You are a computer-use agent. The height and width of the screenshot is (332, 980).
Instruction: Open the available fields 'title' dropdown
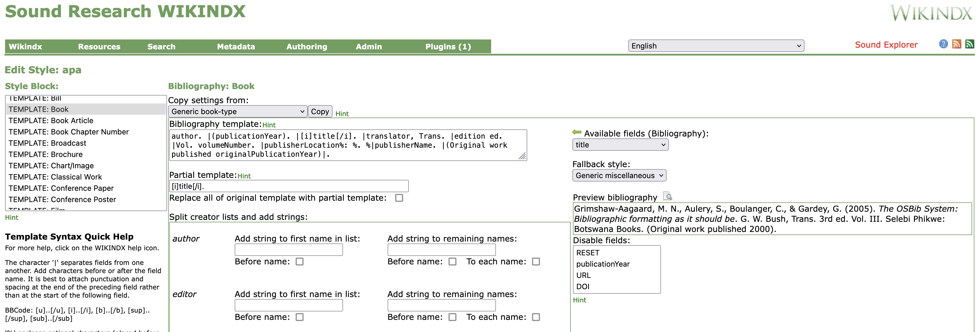[620, 145]
